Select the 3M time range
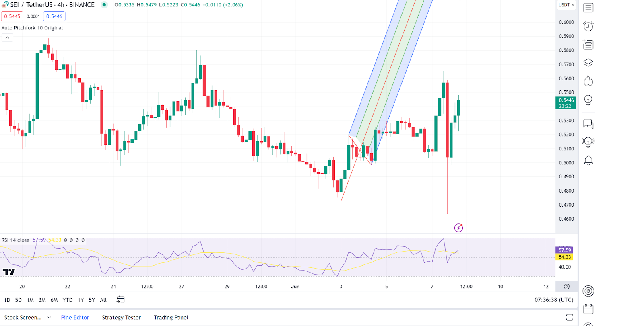 pos(42,300)
